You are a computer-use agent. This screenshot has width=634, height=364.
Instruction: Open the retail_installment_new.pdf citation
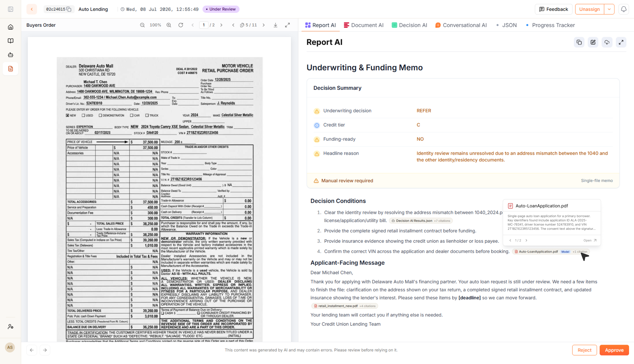click(344, 306)
